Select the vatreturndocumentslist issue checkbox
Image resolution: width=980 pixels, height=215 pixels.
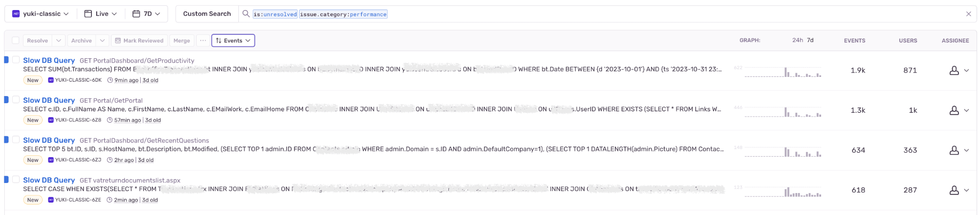tap(16, 180)
